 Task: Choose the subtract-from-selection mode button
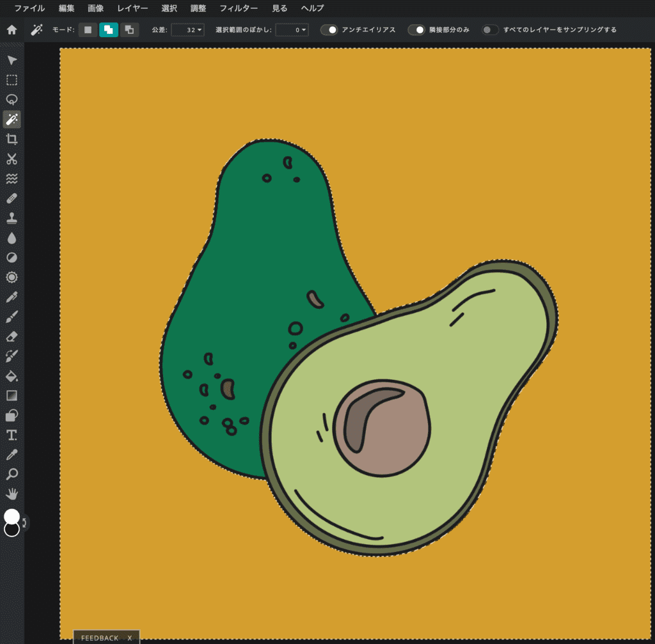point(129,30)
